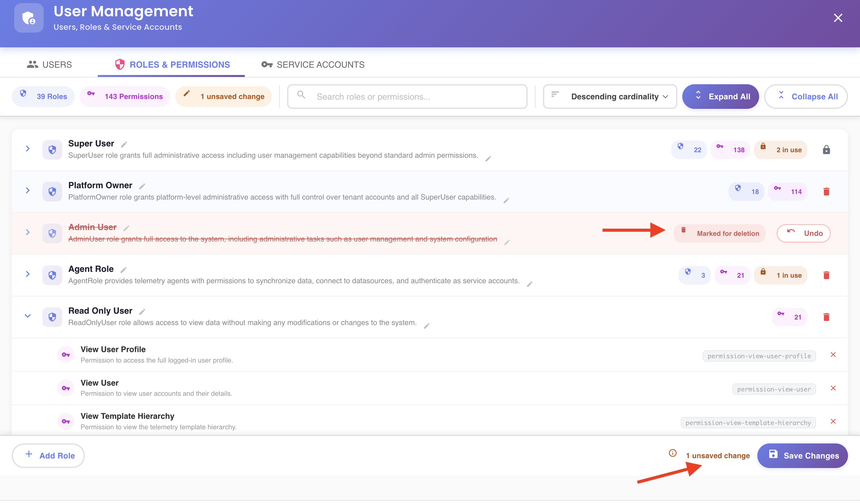This screenshot has width=860, height=504.
Task: Remove the View User Profile permission
Action: 833,355
